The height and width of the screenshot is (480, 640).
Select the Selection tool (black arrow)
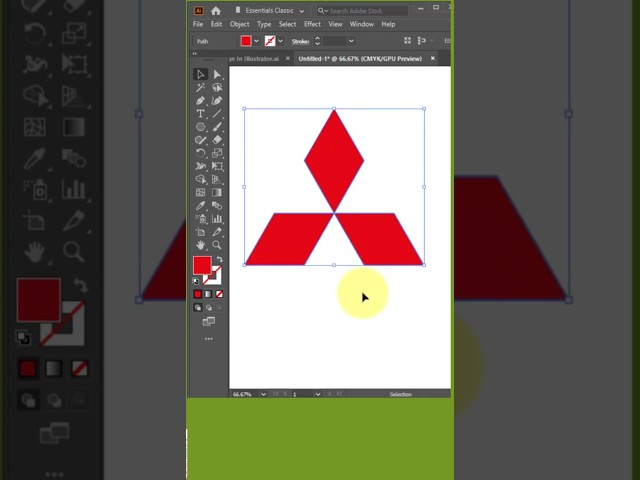200,74
